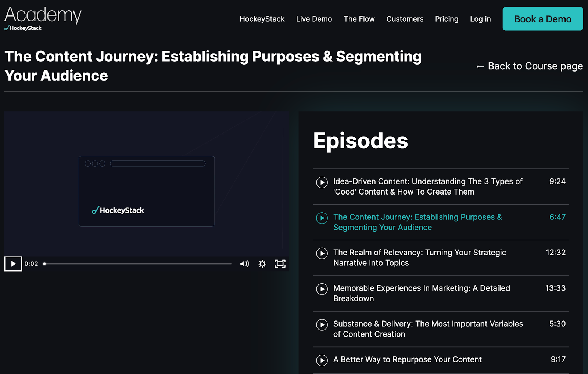Click the 9:24 episode duration
This screenshot has height=374, width=588.
[557, 181]
